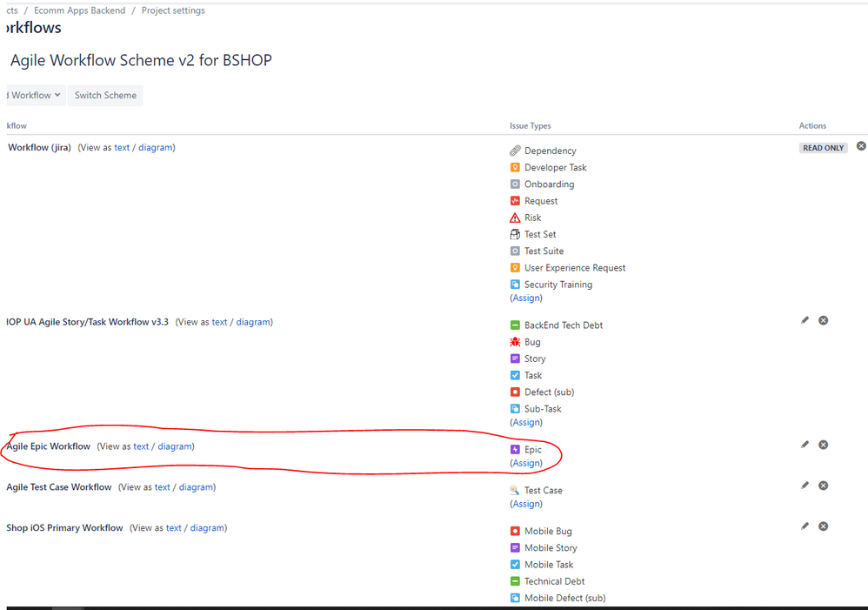
Task: Click Assign under Sub-Task
Action: (x=526, y=422)
